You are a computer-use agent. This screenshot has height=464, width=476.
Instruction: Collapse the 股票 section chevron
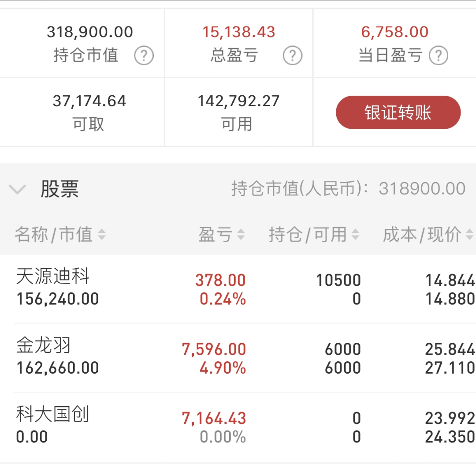[17, 189]
